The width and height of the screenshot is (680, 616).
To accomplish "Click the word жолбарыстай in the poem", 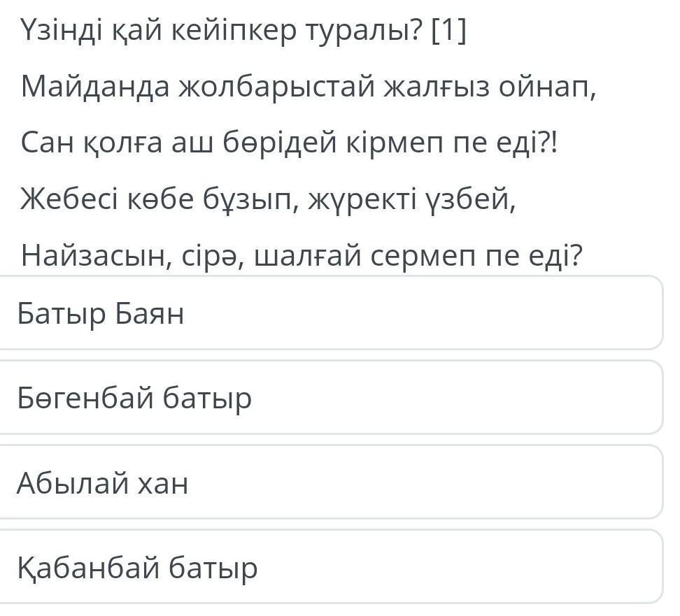I will coord(276,87).
